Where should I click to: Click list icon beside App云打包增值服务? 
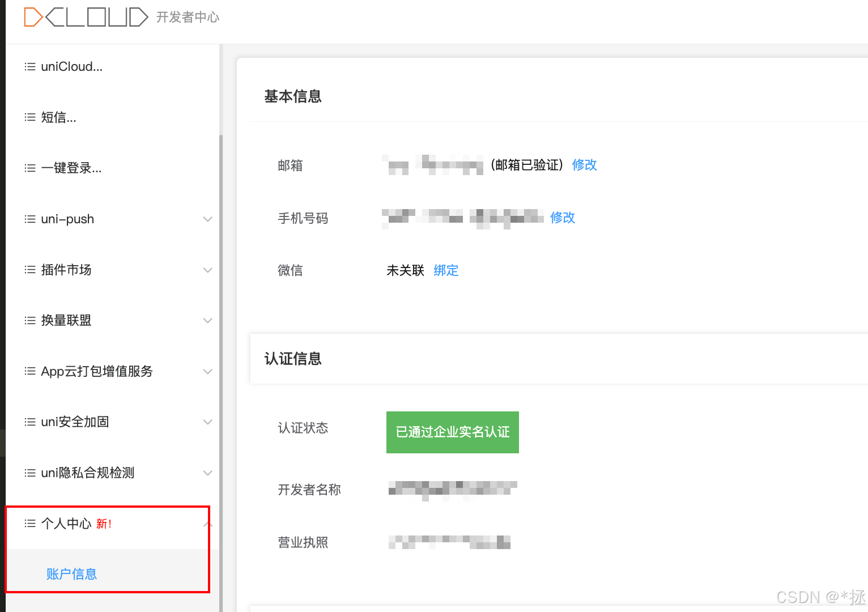tap(30, 371)
